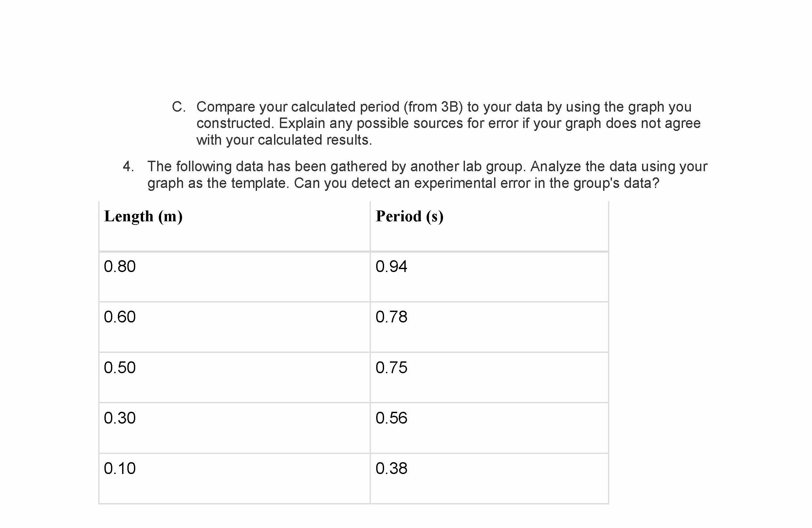
Task: Select the 0.80 length cell
Action: click(120, 266)
